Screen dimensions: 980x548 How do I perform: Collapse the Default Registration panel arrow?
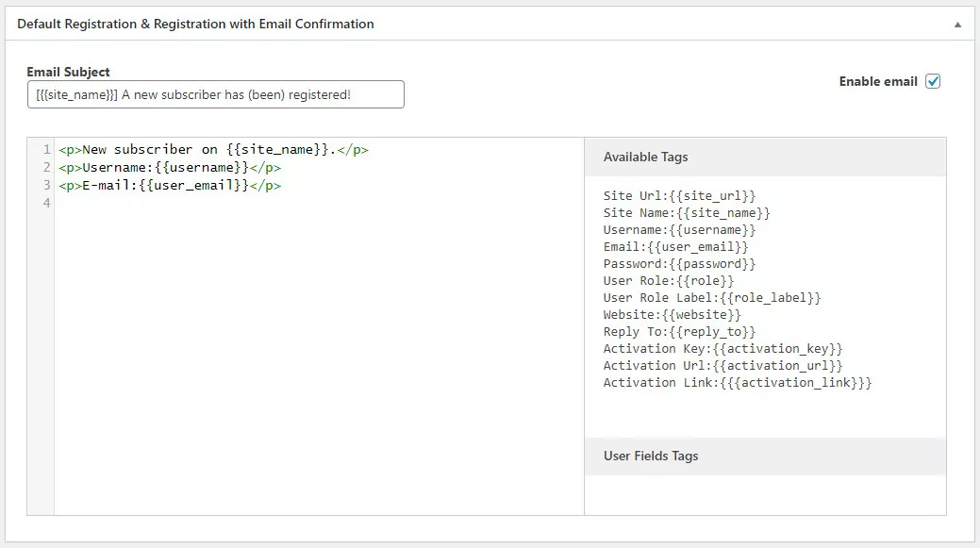pos(957,25)
